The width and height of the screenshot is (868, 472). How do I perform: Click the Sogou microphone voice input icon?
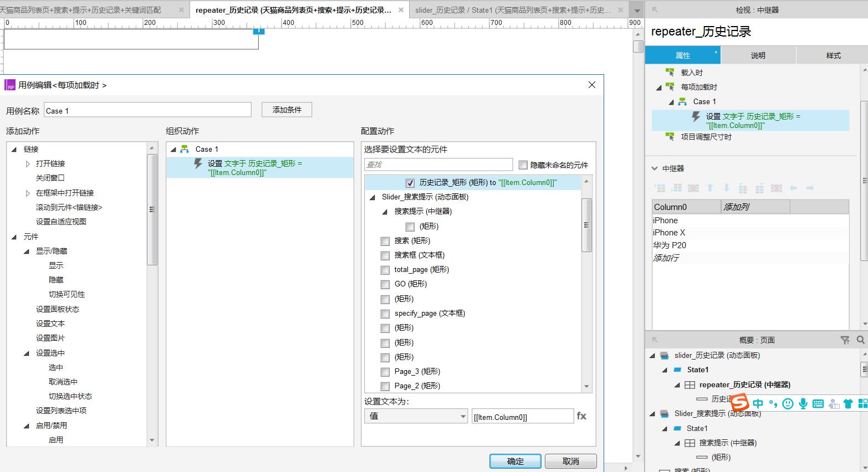tap(803, 404)
